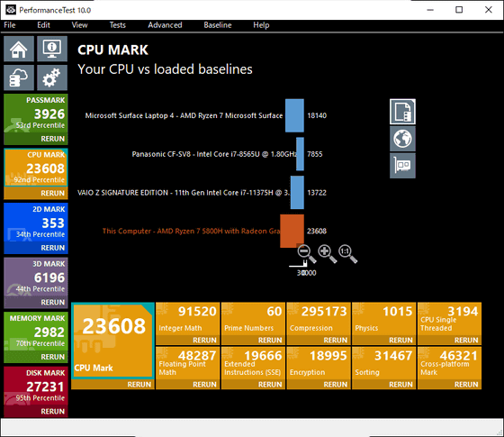
Task: Click the hardware card chart icon
Action: click(402, 166)
